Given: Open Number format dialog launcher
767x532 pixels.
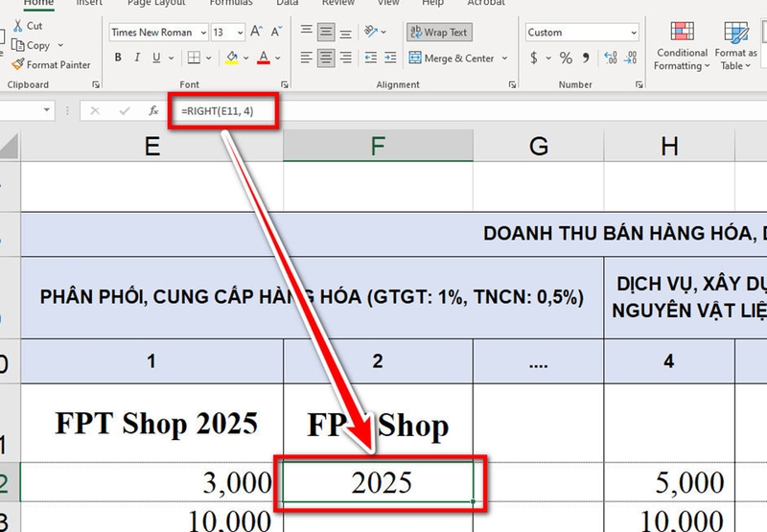Looking at the screenshot, I should tap(639, 84).
